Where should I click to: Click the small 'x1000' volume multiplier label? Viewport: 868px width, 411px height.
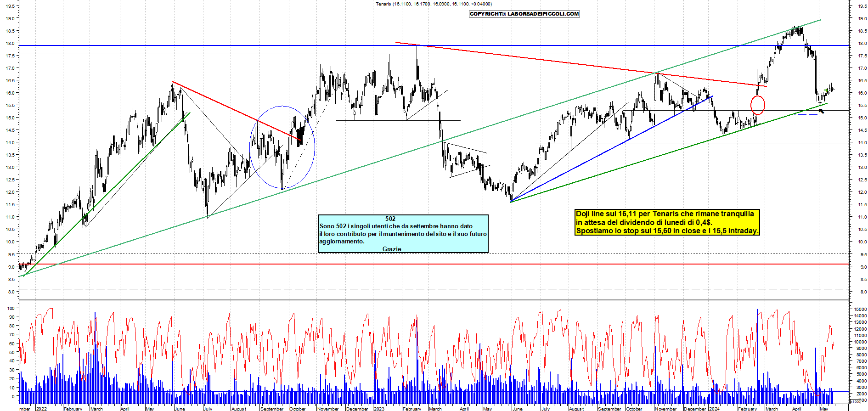tap(856, 401)
